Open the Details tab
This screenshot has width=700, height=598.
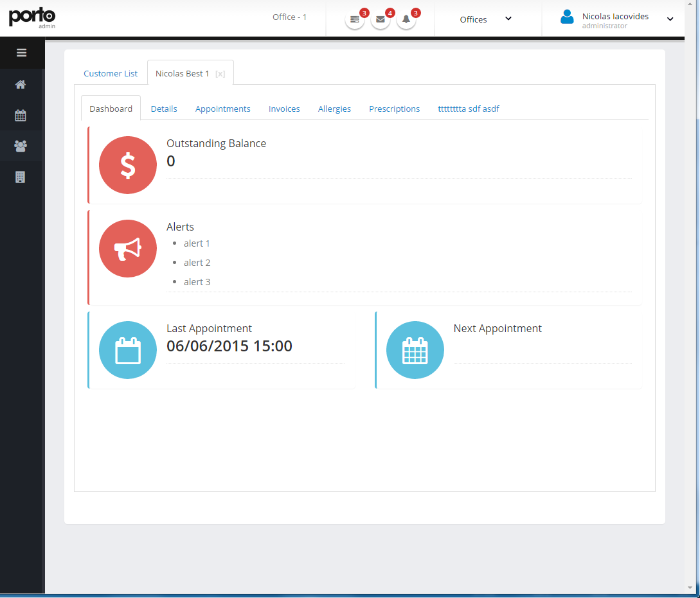[x=164, y=109]
